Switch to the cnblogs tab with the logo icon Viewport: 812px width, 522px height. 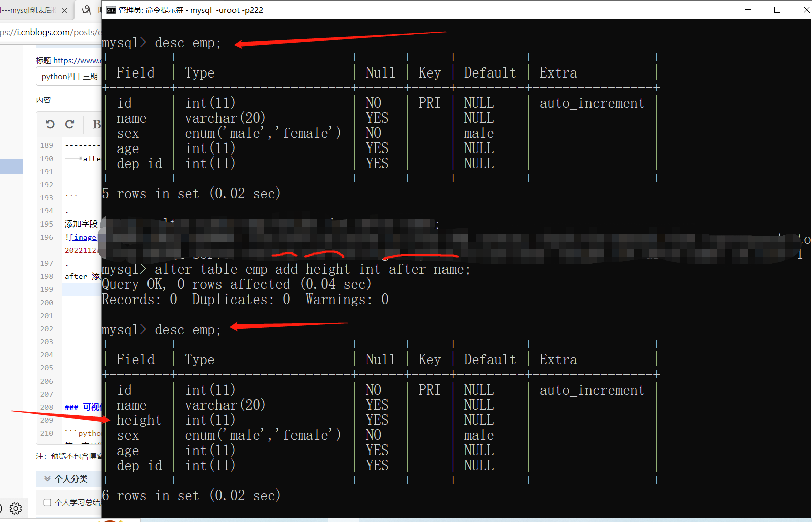(x=88, y=10)
